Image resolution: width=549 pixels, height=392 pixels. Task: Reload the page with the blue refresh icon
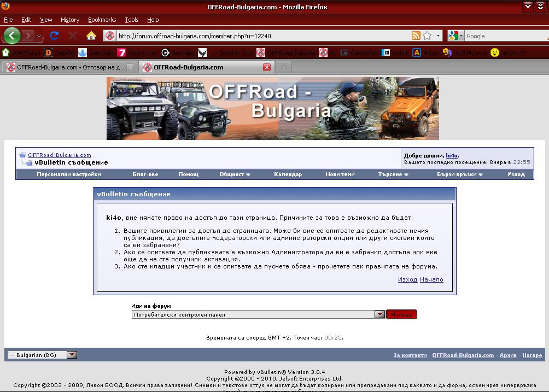coord(54,36)
